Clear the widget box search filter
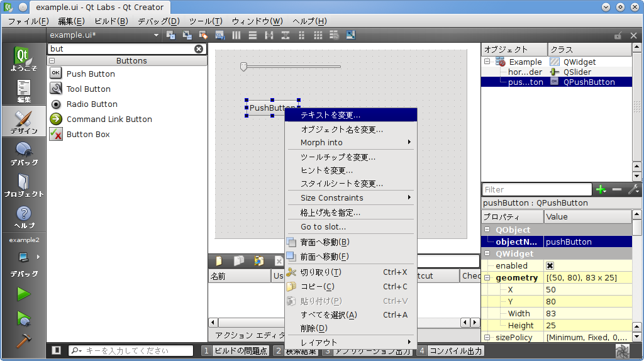This screenshot has width=644, height=361. tap(199, 48)
